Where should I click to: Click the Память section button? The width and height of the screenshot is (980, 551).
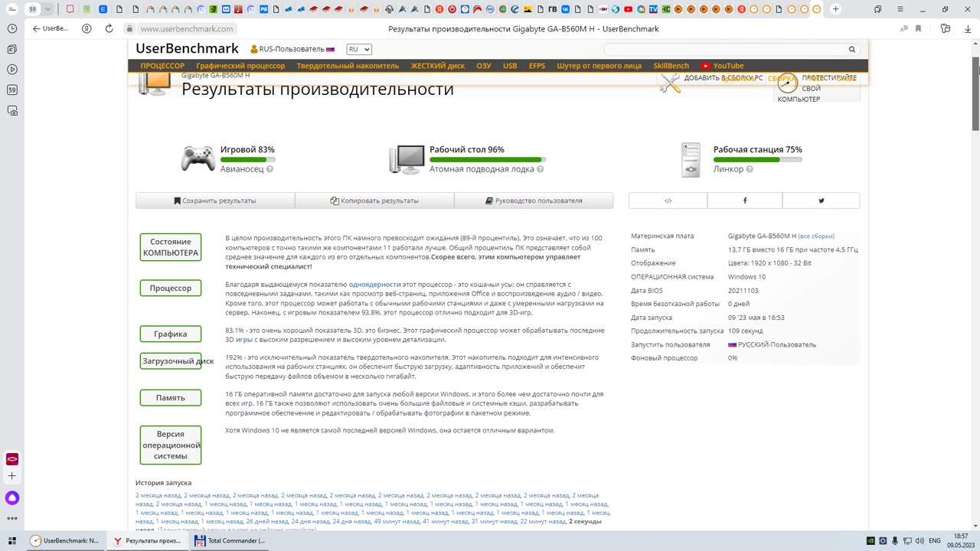pyautogui.click(x=171, y=397)
